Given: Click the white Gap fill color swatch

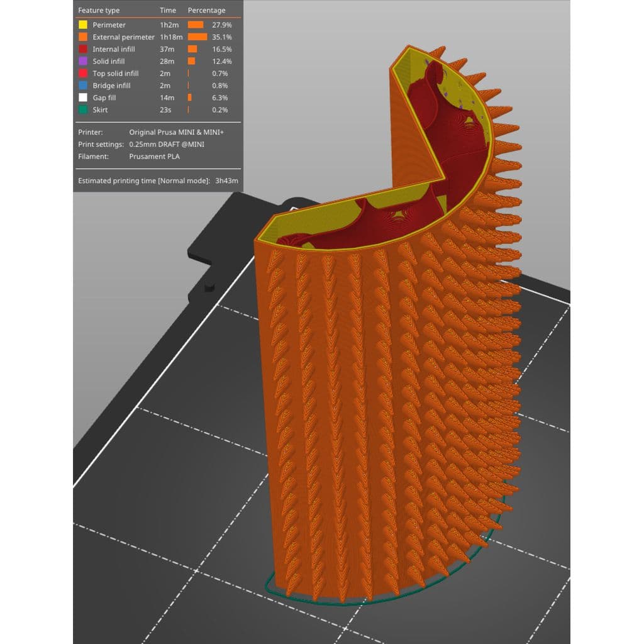Looking at the screenshot, I should (x=83, y=97).
